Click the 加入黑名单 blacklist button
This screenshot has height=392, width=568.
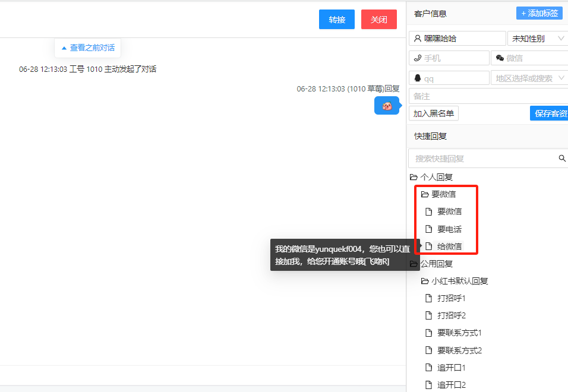click(433, 113)
